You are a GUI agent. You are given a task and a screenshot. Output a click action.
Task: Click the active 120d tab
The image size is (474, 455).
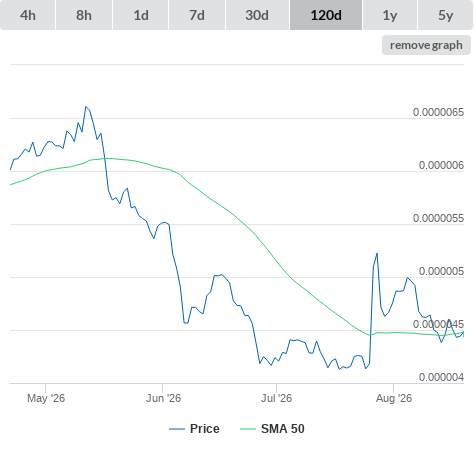coord(326,15)
